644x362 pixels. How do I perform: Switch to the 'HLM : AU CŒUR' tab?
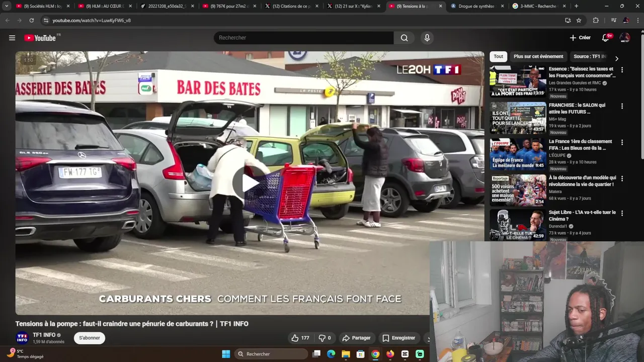coord(104,6)
